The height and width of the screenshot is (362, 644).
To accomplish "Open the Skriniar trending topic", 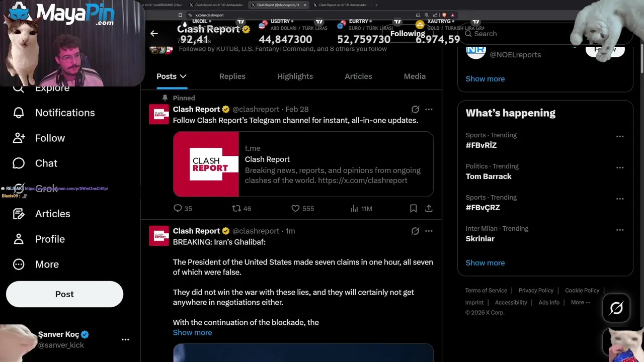I will pyautogui.click(x=480, y=239).
